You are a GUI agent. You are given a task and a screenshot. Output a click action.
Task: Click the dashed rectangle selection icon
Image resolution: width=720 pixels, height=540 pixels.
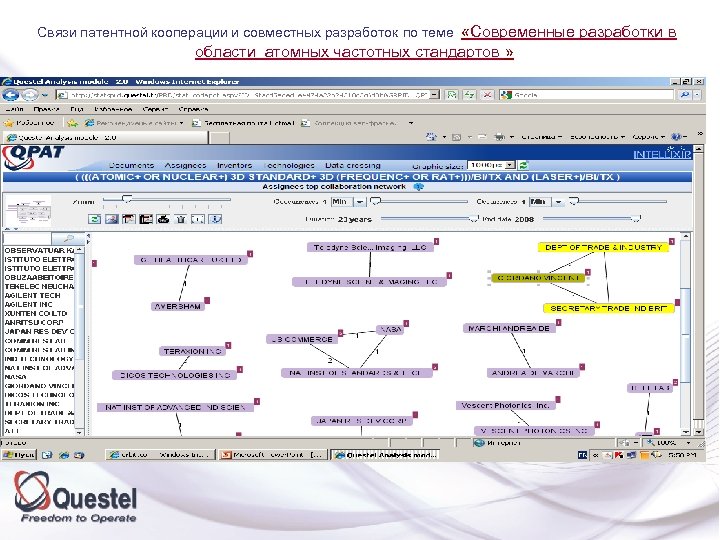197,219
